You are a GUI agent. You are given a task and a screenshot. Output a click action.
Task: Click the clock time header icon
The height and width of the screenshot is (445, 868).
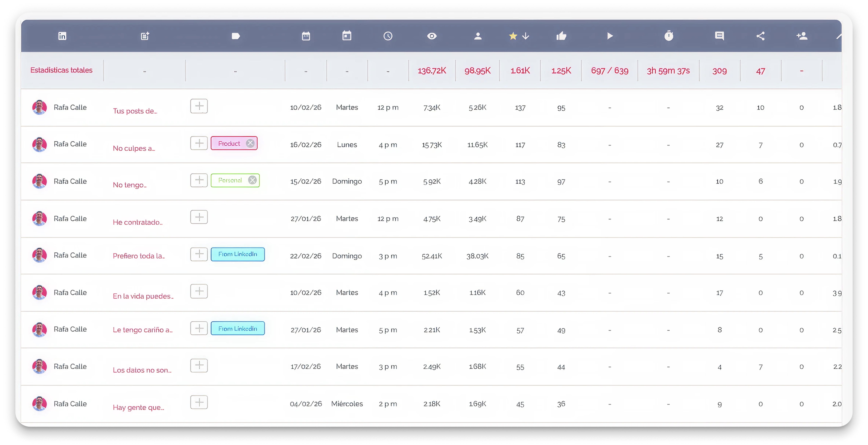tap(388, 36)
